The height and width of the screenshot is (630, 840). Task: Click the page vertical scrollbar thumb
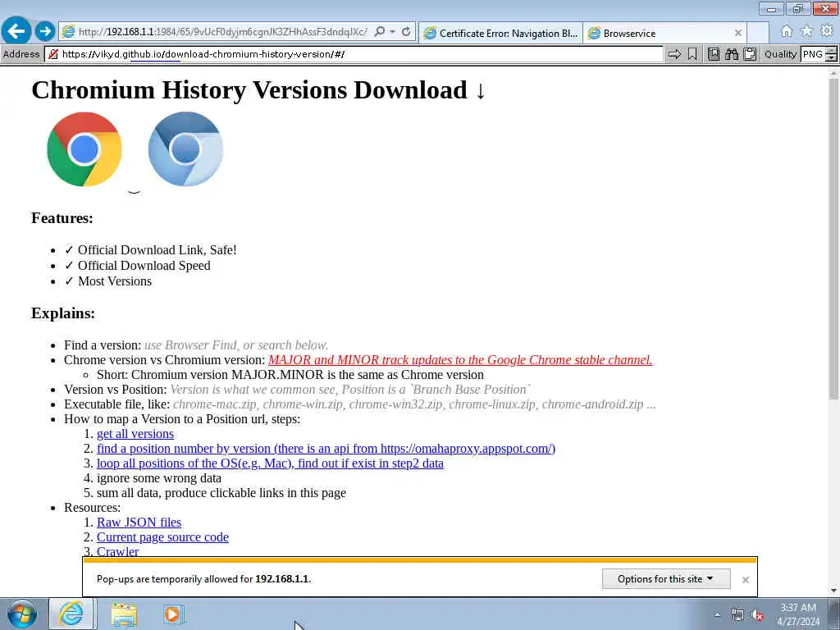point(833,239)
